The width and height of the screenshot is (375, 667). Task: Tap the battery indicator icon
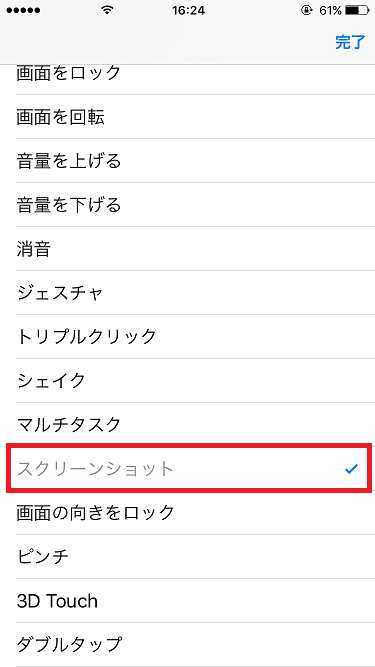pos(356,11)
